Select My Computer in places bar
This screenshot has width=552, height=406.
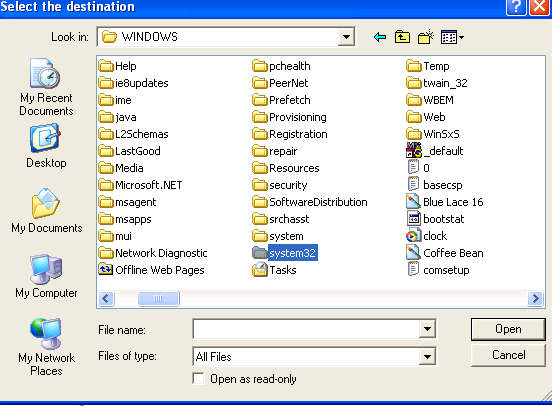46,276
